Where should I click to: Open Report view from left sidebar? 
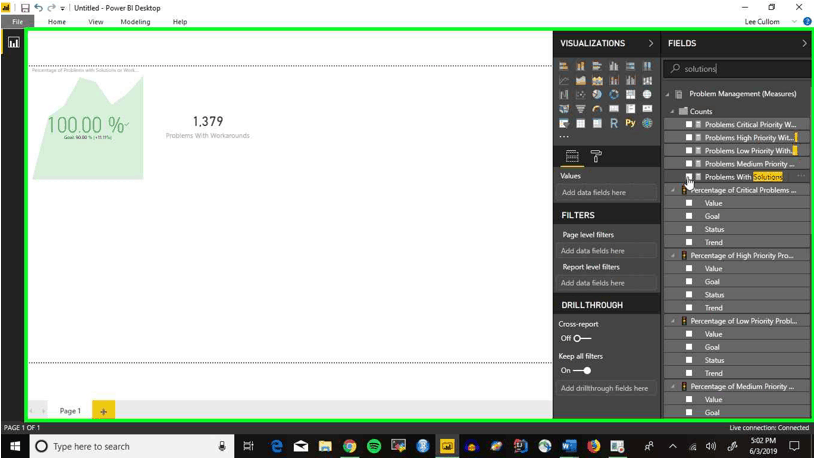click(x=14, y=43)
